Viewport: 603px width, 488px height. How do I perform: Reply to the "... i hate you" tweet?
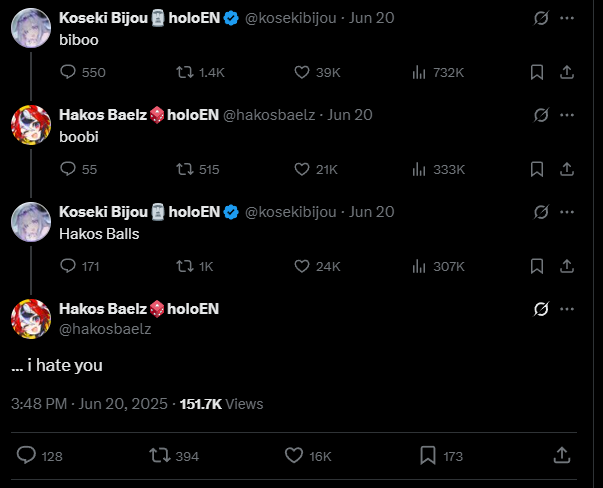[x=27, y=455]
